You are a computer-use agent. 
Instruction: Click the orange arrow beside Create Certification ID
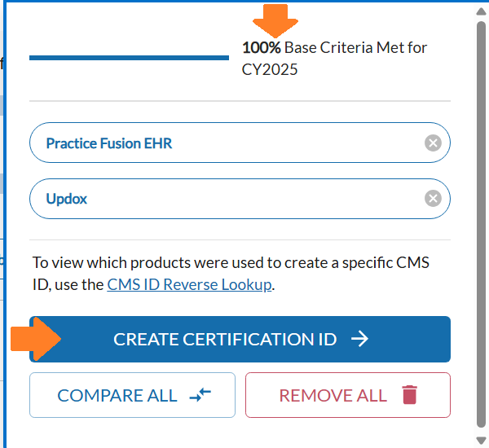click(x=37, y=339)
